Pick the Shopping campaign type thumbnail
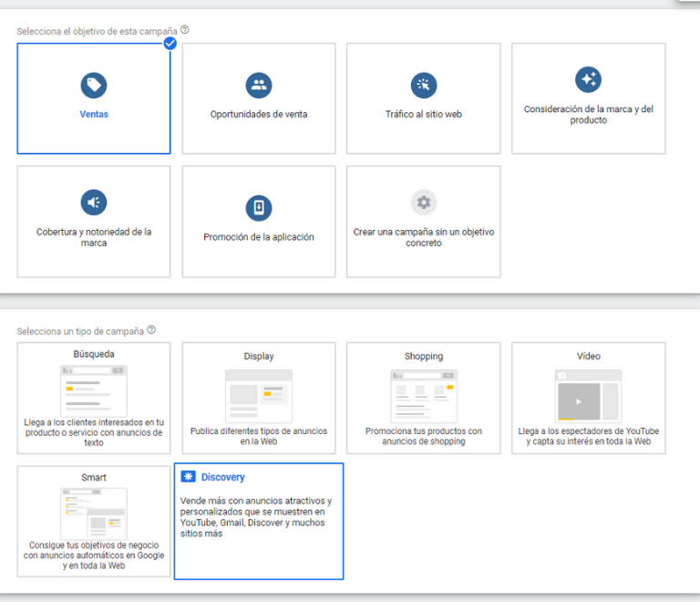 coord(424,395)
